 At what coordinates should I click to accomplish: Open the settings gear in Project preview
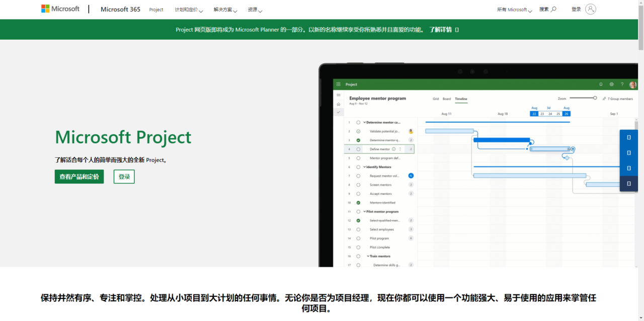(612, 84)
